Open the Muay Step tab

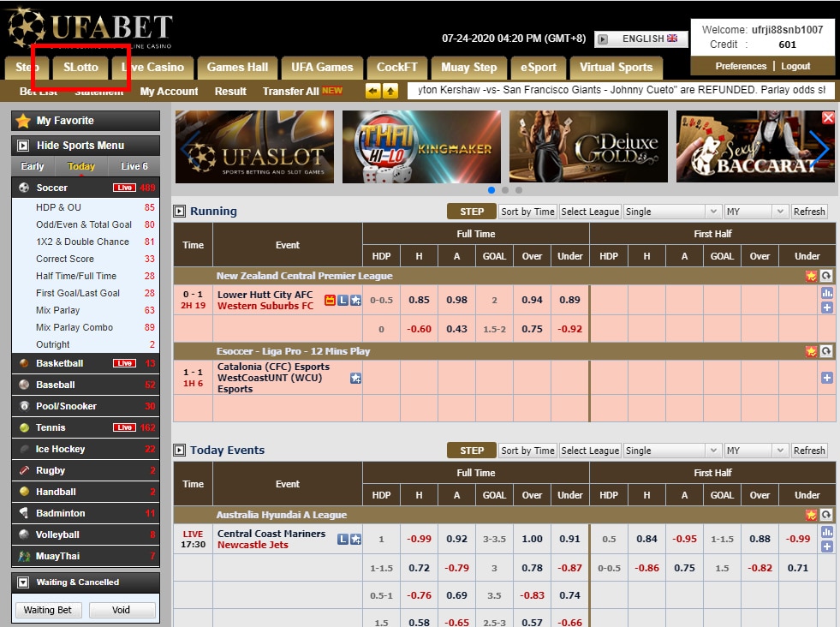click(x=468, y=68)
